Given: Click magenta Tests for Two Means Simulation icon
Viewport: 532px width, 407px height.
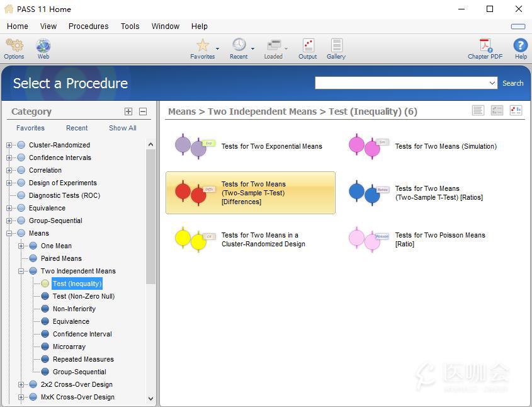Looking at the screenshot, I should pos(368,146).
